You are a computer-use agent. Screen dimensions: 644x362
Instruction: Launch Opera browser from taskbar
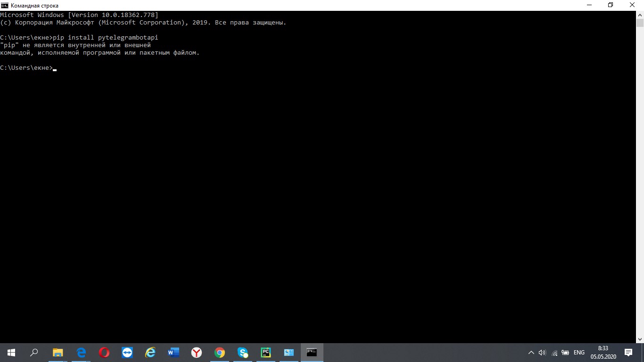point(104,352)
